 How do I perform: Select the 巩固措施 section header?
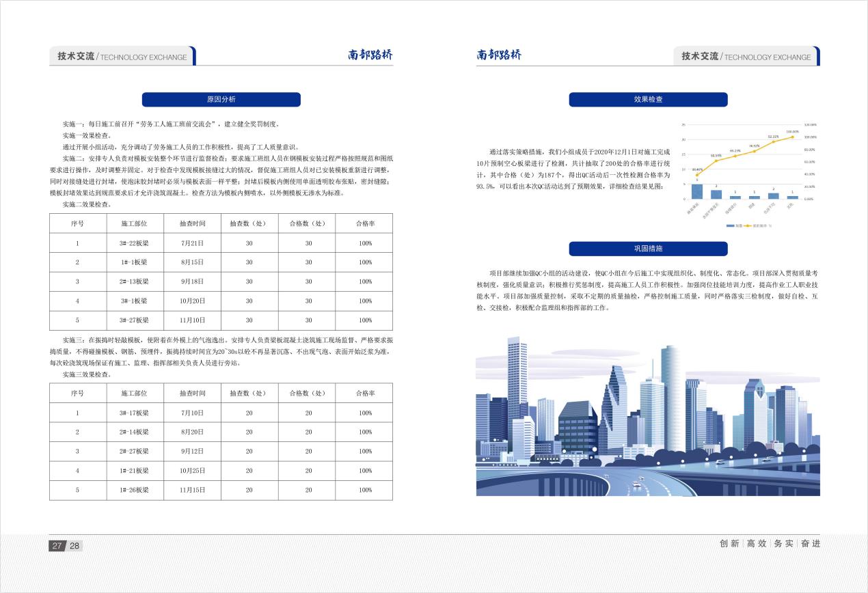[x=648, y=249]
